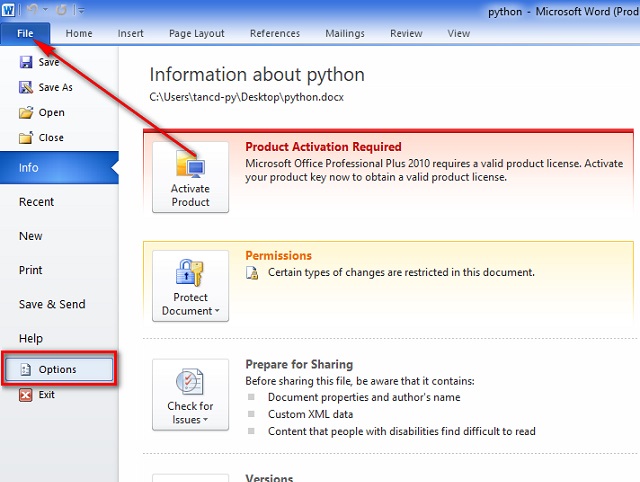Screen dimensions: 640x482
Task: Click the Save icon in sidebar
Action: [x=27, y=62]
